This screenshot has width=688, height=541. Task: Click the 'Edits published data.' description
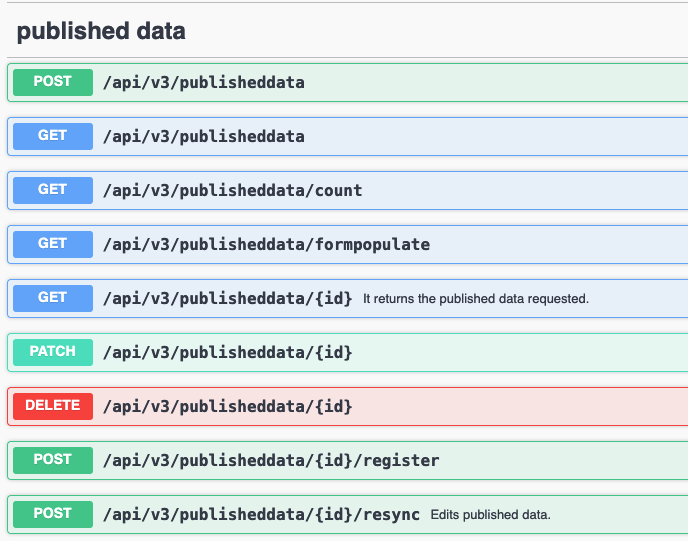[490, 514]
